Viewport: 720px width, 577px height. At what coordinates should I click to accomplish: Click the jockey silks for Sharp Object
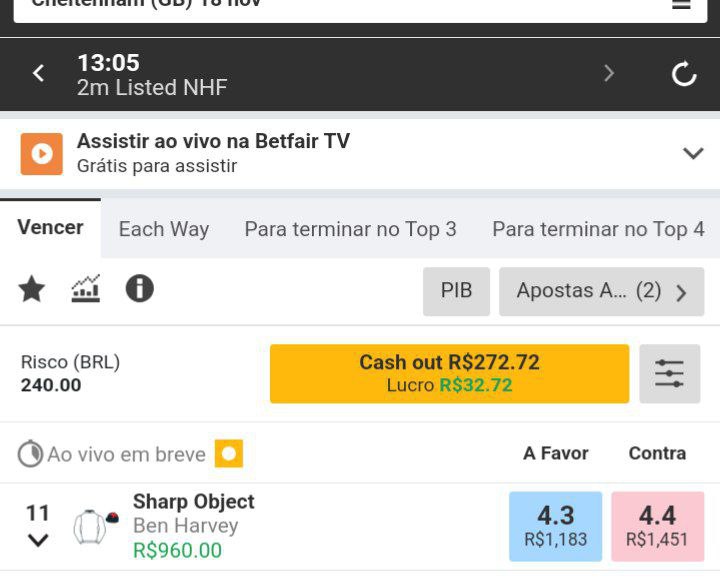(x=96, y=527)
